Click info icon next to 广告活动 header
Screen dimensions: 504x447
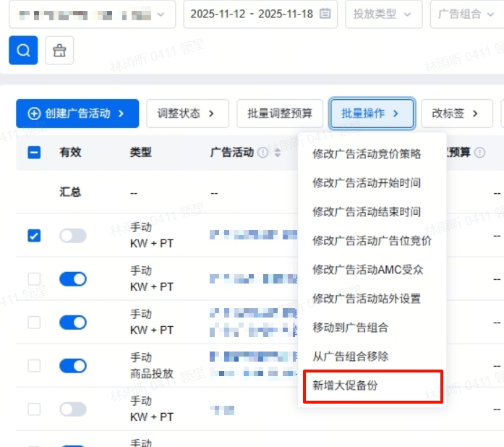(262, 153)
